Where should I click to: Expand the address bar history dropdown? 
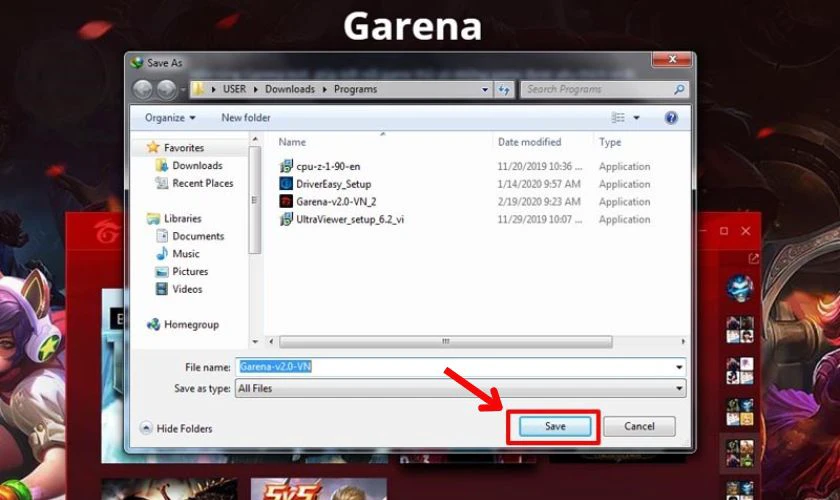coord(485,89)
